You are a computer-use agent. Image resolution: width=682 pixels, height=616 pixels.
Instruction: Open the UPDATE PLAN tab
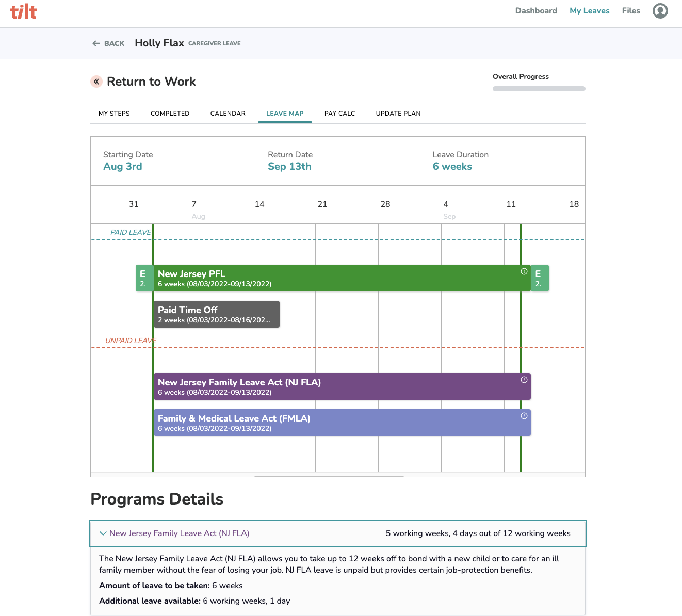coord(398,113)
